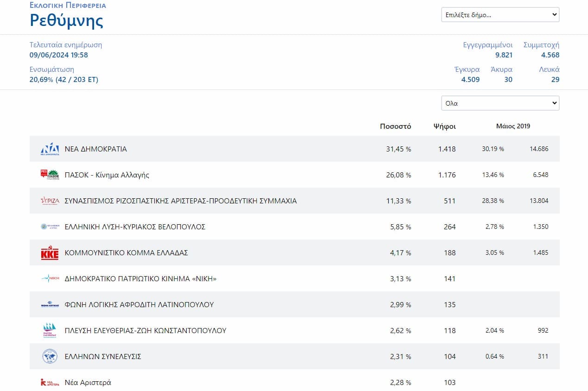Screen dimensions: 588x391
Task: Click the Ελληνική Λύση party logo
Action: 50,227
